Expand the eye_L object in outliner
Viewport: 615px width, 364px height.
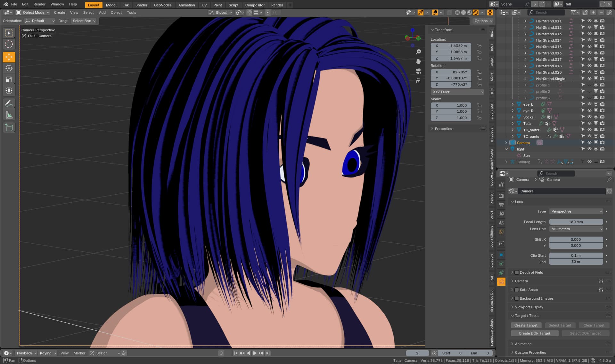pyautogui.click(x=512, y=104)
